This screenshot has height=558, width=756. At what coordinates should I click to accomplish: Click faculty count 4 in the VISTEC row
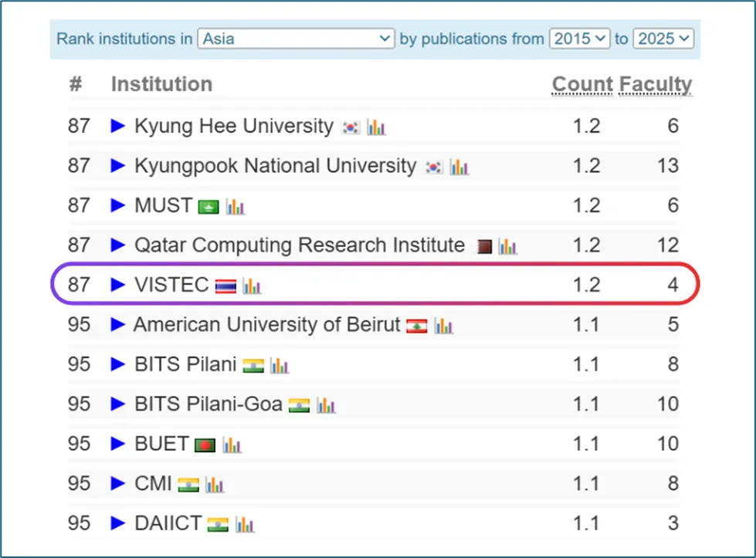[673, 286]
